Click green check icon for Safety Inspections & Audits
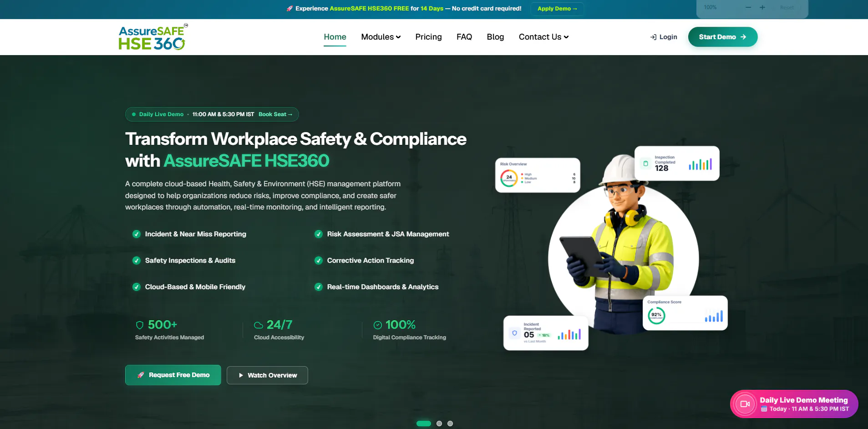The height and width of the screenshot is (429, 868). point(136,260)
